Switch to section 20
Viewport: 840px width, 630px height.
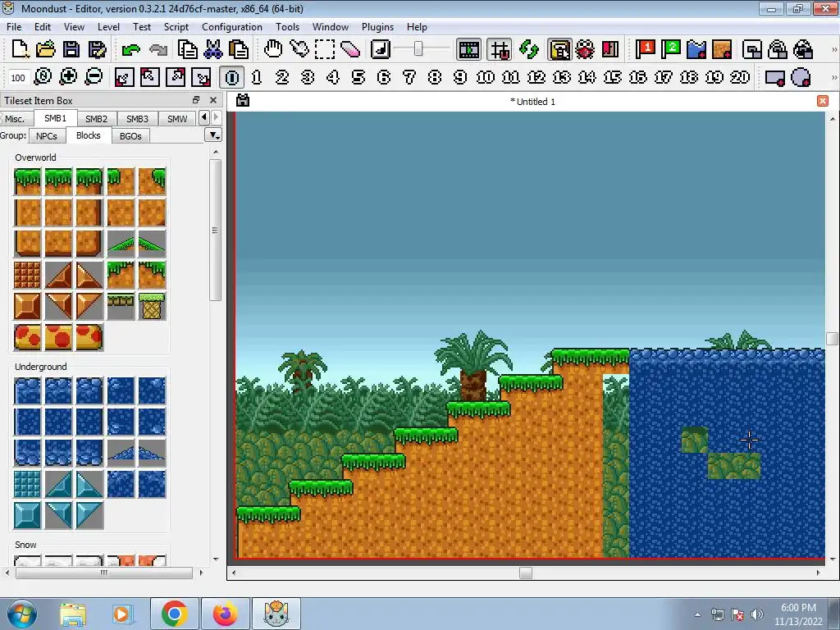pos(740,77)
